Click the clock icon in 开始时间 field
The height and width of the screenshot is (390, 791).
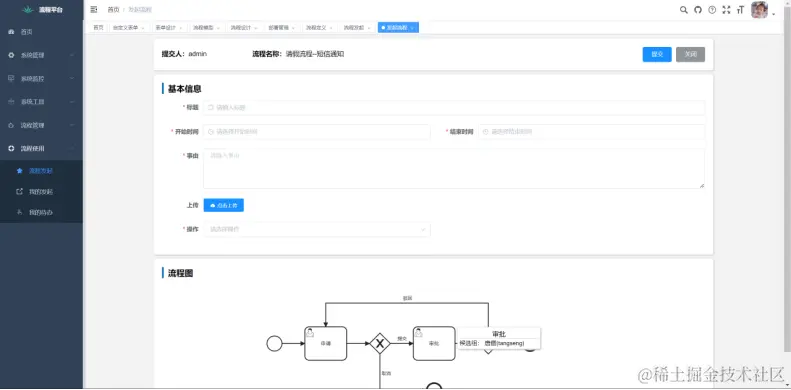click(x=211, y=132)
